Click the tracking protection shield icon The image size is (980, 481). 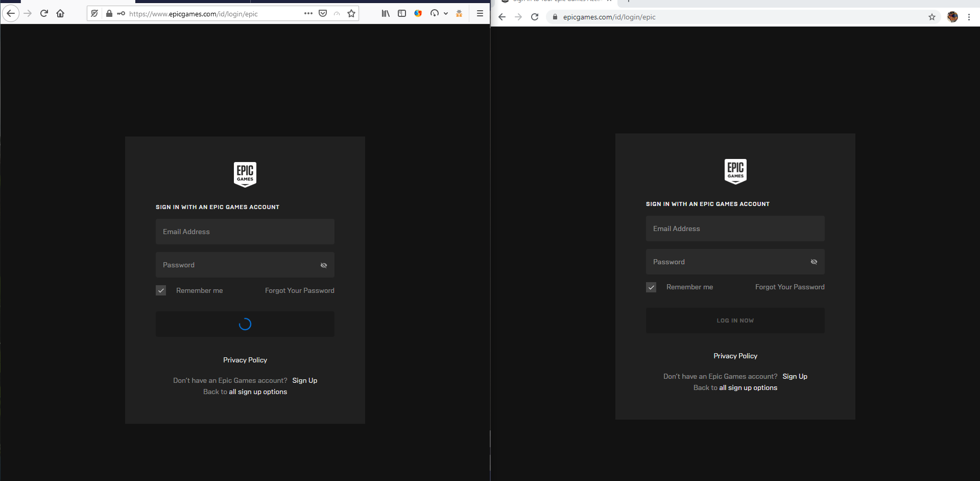pos(94,14)
